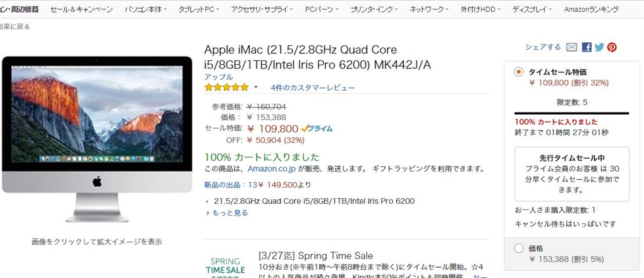Screen dimensions: 644x278
Task: Click the アップル brand link
Action: click(x=218, y=77)
